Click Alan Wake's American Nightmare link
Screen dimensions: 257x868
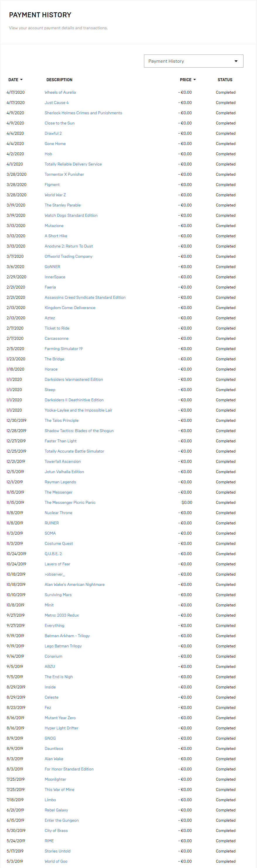74,585
